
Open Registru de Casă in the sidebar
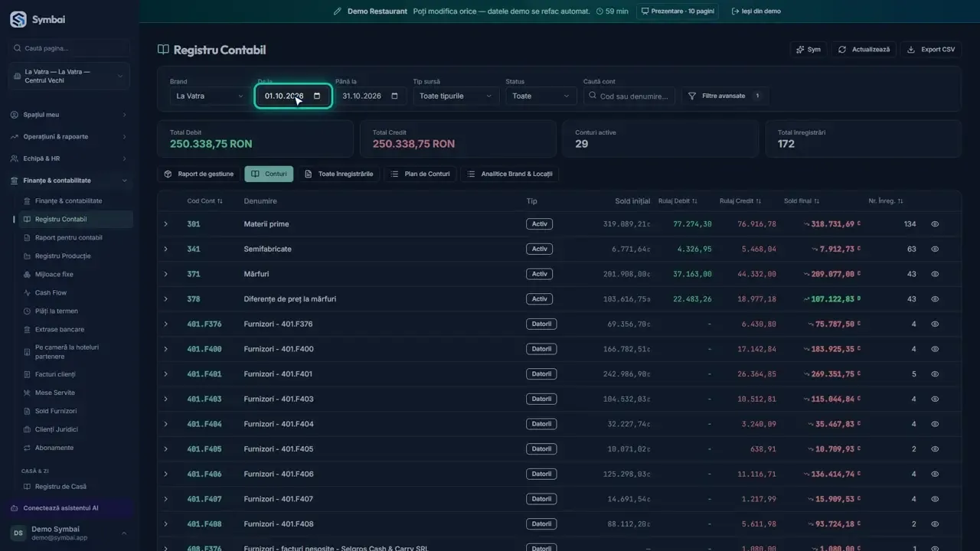click(60, 487)
